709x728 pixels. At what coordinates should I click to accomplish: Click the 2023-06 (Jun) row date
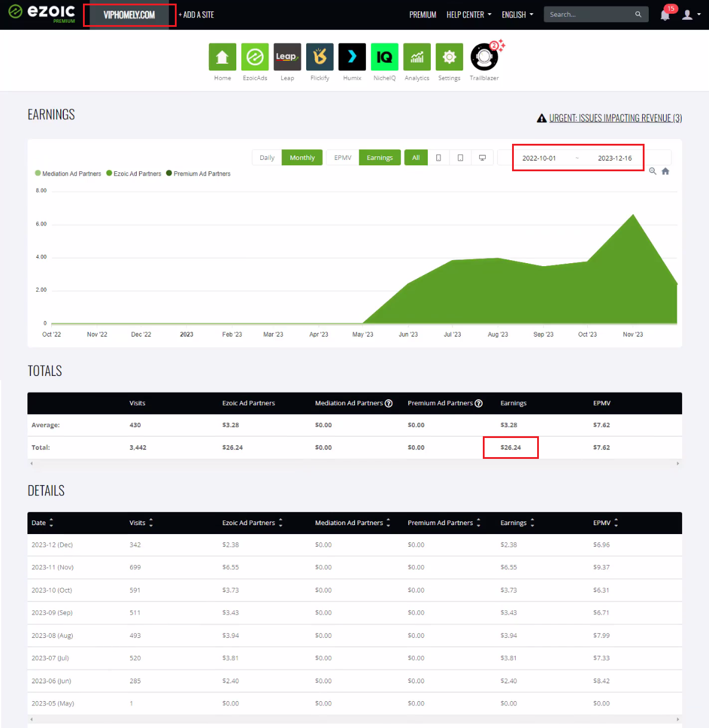click(x=51, y=681)
